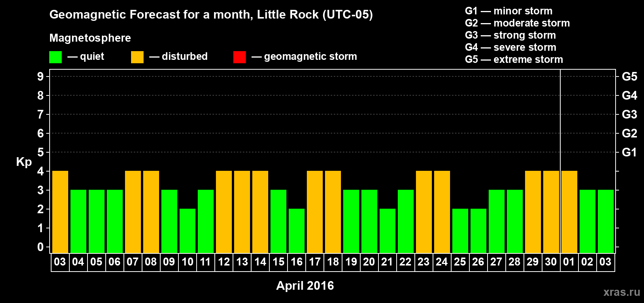Click the green bar for date 02

tap(588, 222)
